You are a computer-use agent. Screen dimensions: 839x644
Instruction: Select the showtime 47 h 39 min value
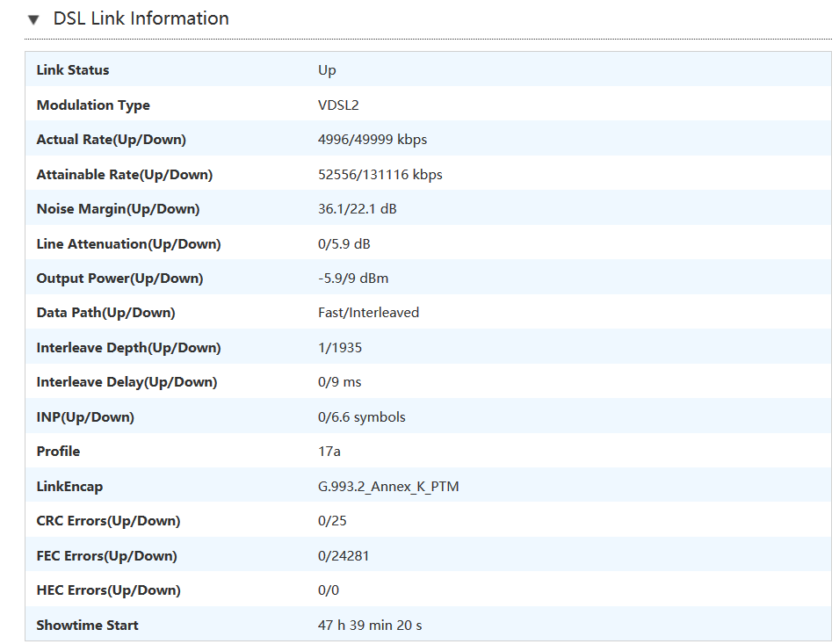coord(370,626)
